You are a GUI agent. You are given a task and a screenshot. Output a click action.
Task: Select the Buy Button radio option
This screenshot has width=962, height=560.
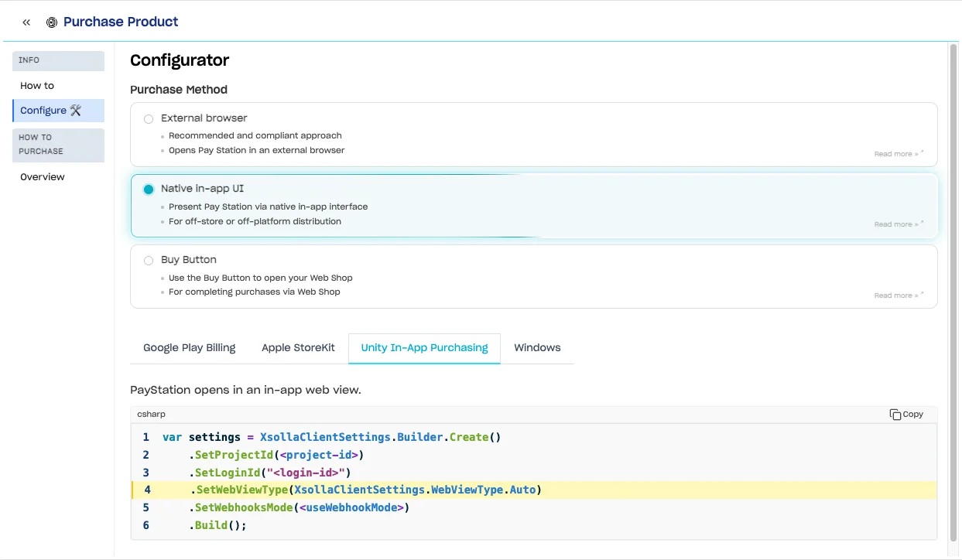149,261
